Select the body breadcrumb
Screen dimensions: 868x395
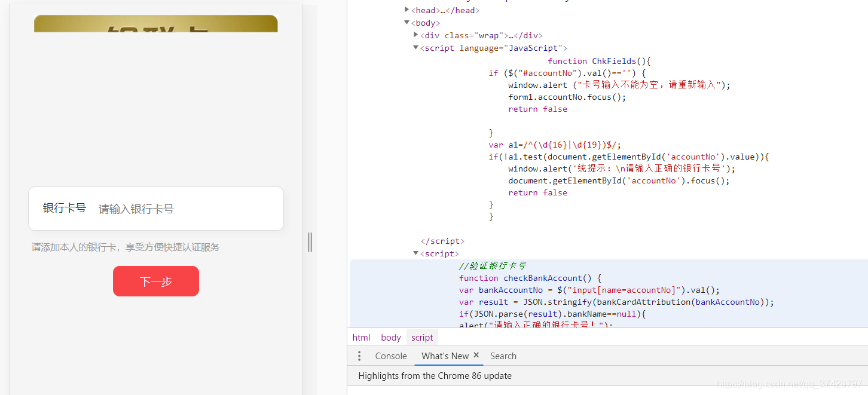pyautogui.click(x=391, y=338)
